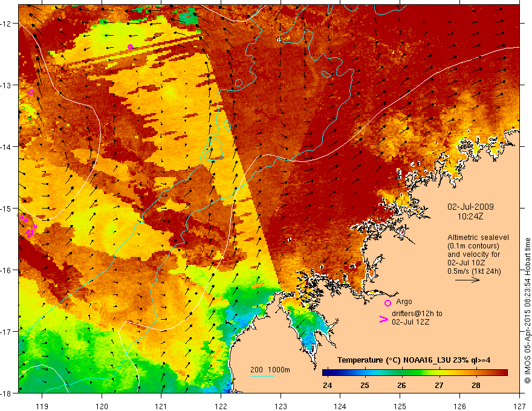Click the 'Argo' legend label
Viewport: 532px width, 411px height.
pos(404,302)
